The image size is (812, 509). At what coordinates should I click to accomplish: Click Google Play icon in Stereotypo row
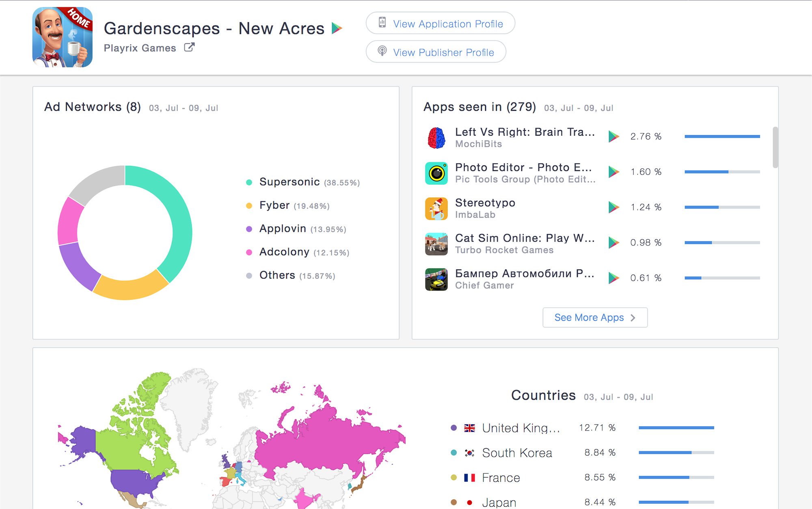[x=614, y=207]
